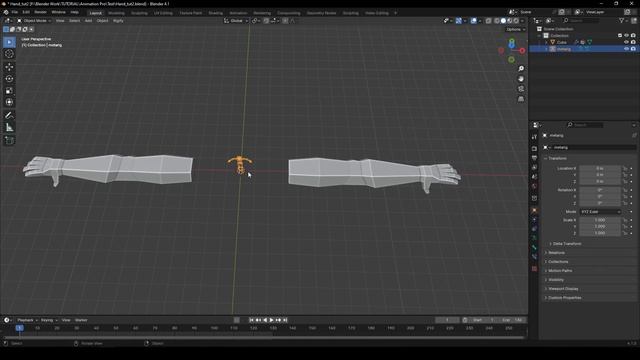Image resolution: width=640 pixels, height=360 pixels.
Task: Select the Measure tool
Action: tap(9, 128)
